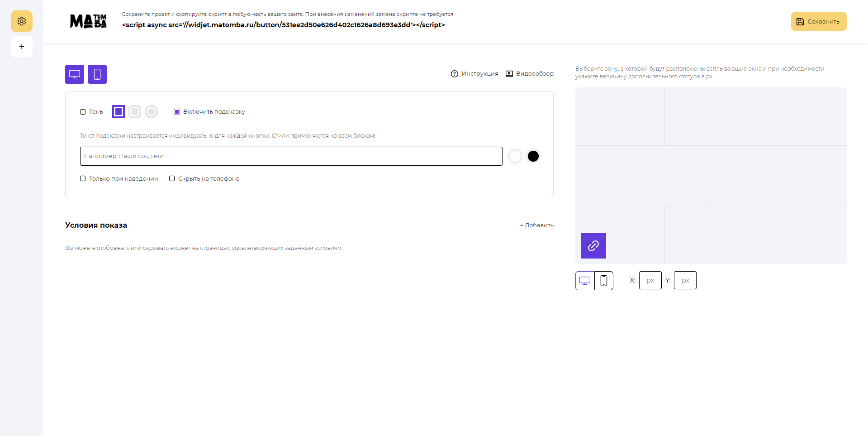The width and height of the screenshot is (868, 436).
Task: Select the middle-right placement zone
Action: tap(779, 176)
